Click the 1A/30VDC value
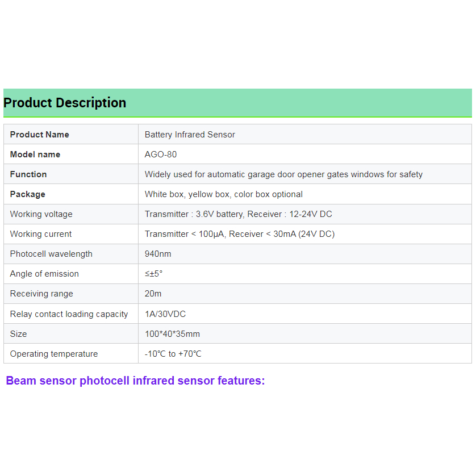 (165, 314)
